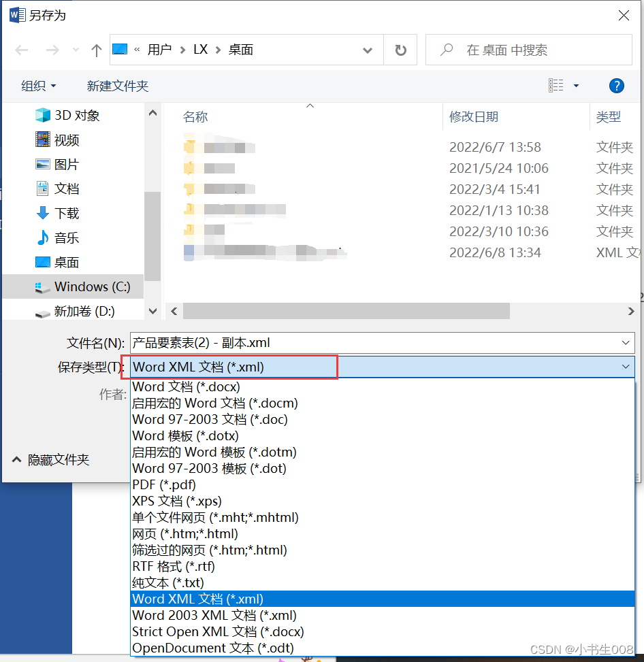This screenshot has height=662, width=644.
Task: Select 文档 in the navigation pane
Action: tap(57, 188)
